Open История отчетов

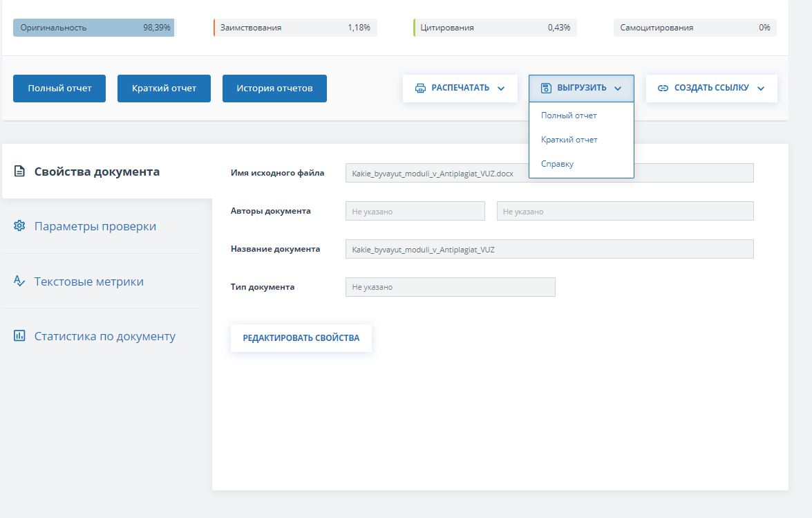pos(274,89)
